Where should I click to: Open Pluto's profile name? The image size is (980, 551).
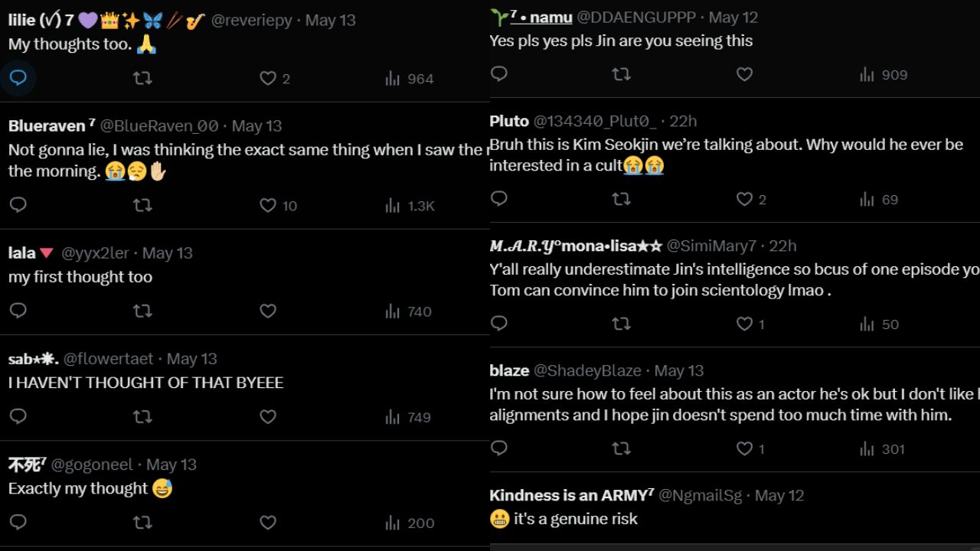(x=509, y=121)
